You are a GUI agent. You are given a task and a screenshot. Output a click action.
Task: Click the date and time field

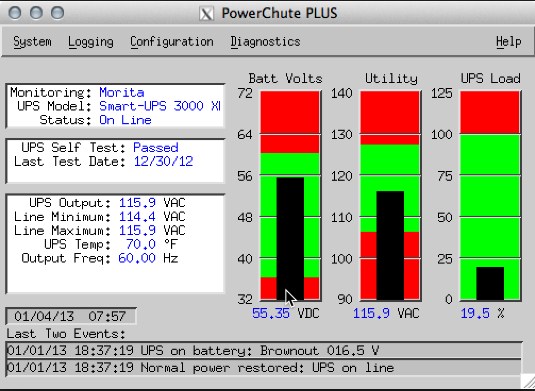coord(71,316)
